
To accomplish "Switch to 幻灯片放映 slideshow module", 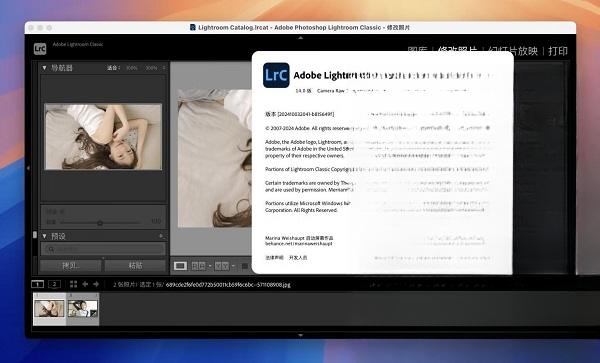I will (514, 51).
